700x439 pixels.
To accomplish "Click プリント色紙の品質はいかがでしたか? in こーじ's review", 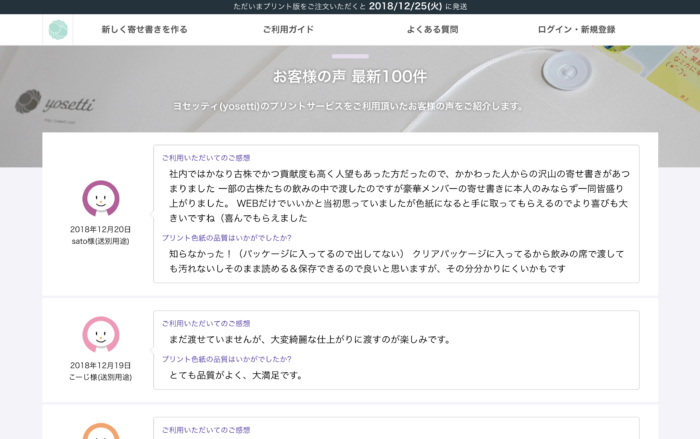I will click(x=226, y=359).
